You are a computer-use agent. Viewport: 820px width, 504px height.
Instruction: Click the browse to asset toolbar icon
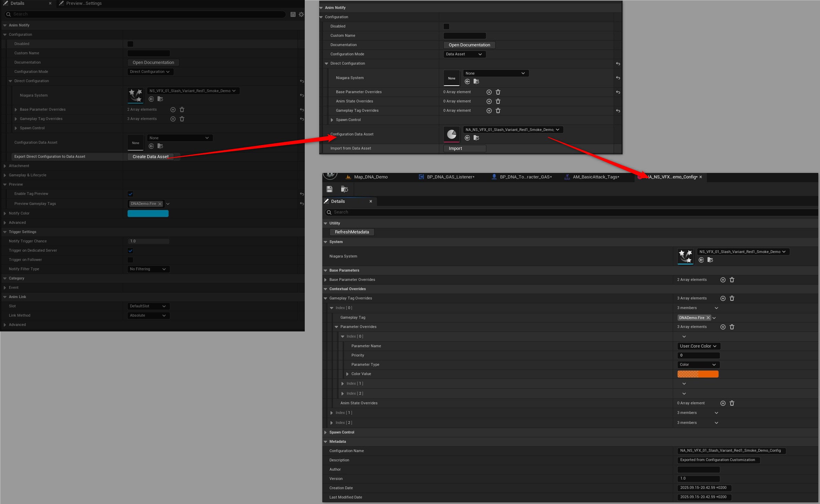coord(344,189)
